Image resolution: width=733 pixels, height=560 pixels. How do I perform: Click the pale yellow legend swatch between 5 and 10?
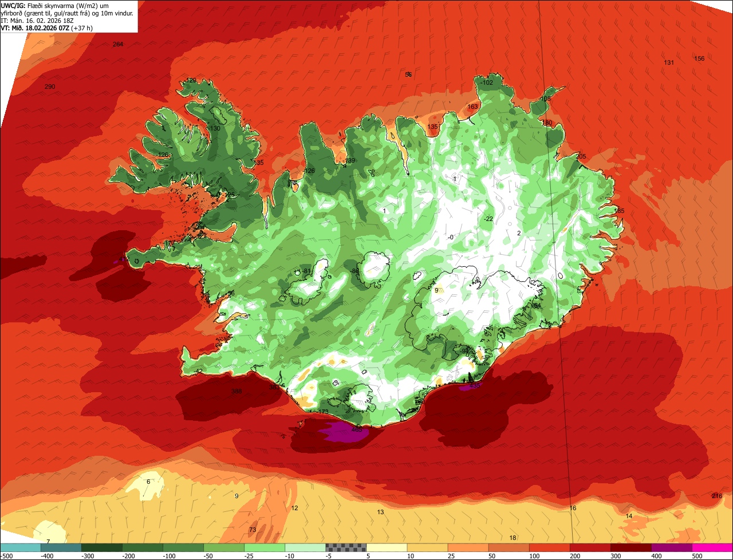(x=387, y=547)
